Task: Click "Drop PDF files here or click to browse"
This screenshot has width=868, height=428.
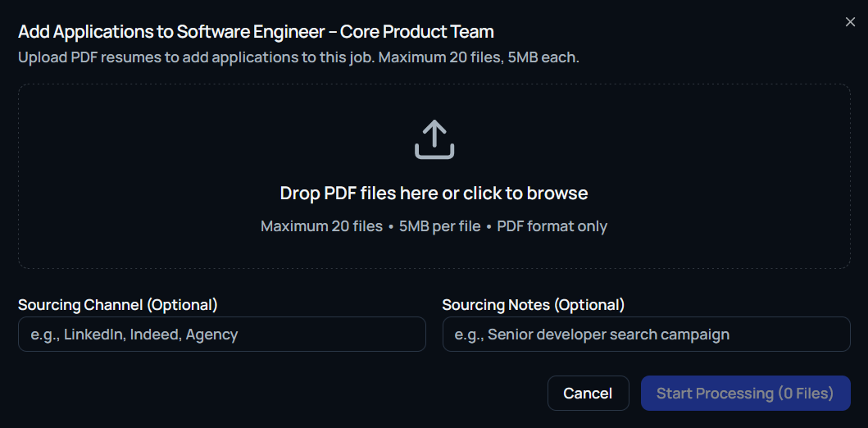Action: (x=434, y=194)
